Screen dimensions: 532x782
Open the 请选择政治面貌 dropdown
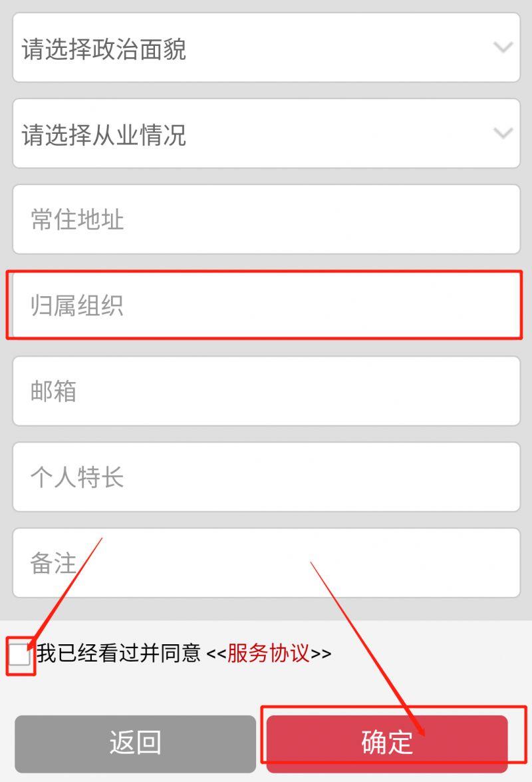[266, 48]
